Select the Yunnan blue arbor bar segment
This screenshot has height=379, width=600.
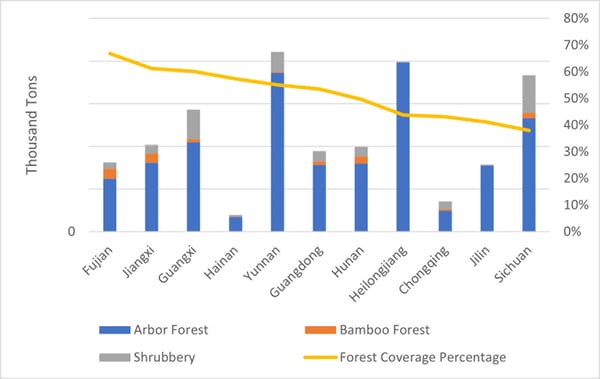click(x=277, y=152)
